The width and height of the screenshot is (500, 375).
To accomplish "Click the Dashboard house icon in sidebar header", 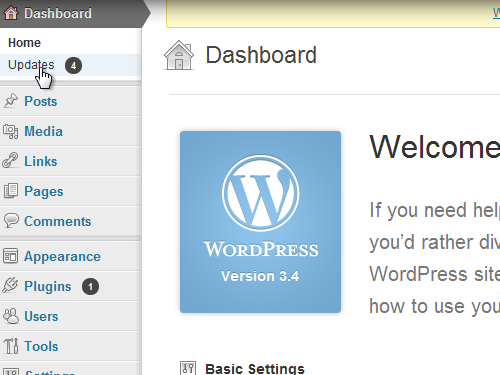I will coord(11,13).
